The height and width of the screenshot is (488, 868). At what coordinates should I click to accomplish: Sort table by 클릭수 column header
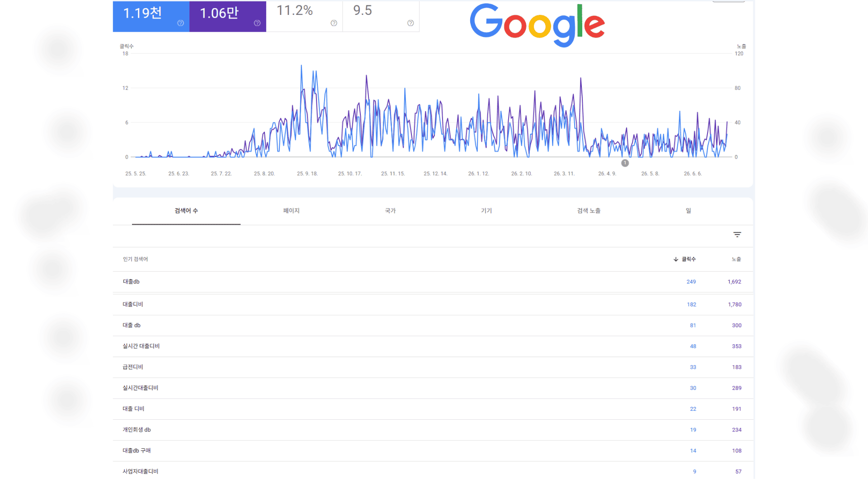pyautogui.click(x=689, y=259)
